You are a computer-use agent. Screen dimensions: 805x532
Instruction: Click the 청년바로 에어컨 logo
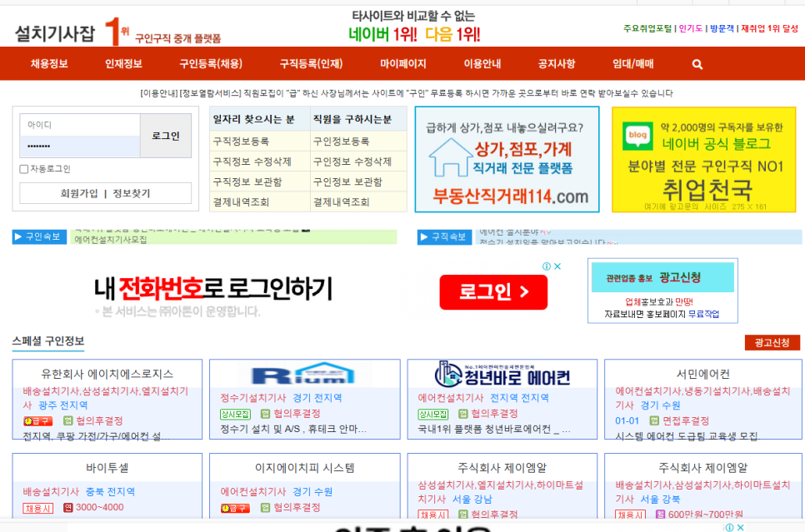pos(502,374)
